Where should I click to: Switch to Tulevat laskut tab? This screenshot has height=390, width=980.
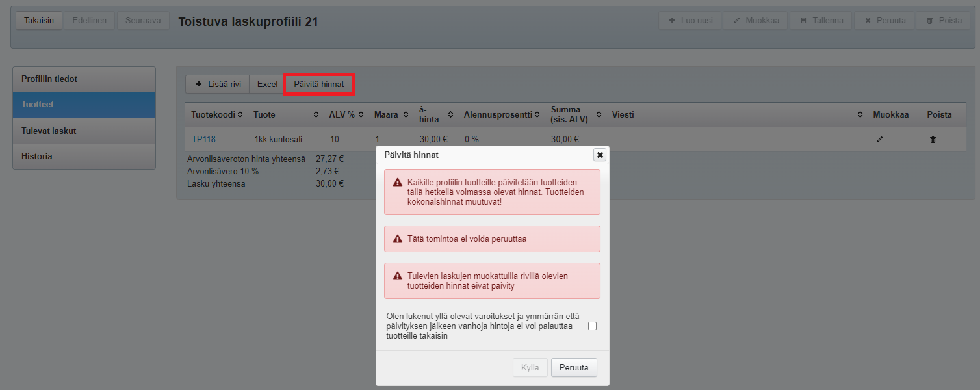pos(84,131)
